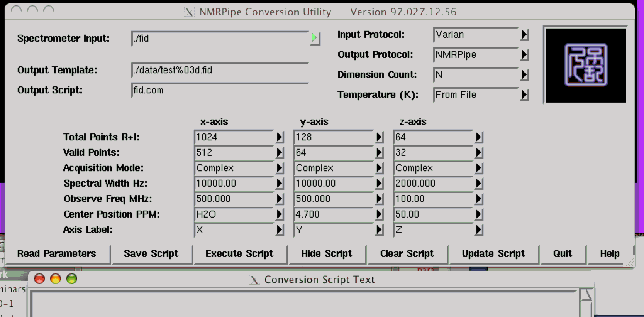
Task: Expand z-axis Axis Label arrow
Action: 479,230
